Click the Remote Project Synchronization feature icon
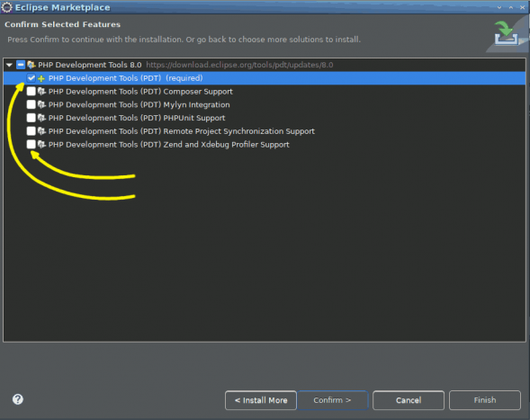 coord(41,131)
